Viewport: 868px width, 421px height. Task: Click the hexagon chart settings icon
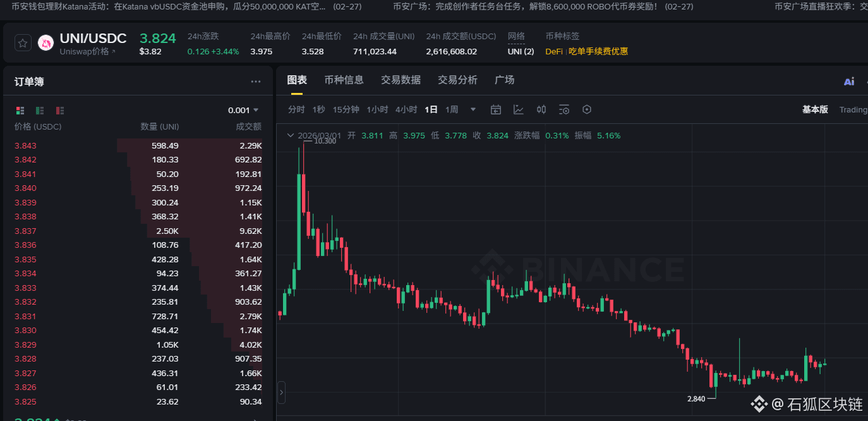click(587, 109)
